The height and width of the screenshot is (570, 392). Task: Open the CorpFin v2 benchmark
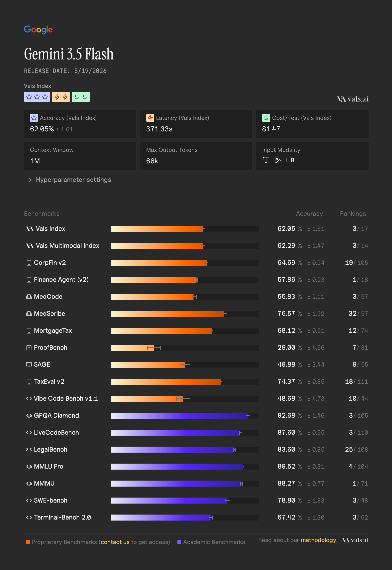(50, 263)
